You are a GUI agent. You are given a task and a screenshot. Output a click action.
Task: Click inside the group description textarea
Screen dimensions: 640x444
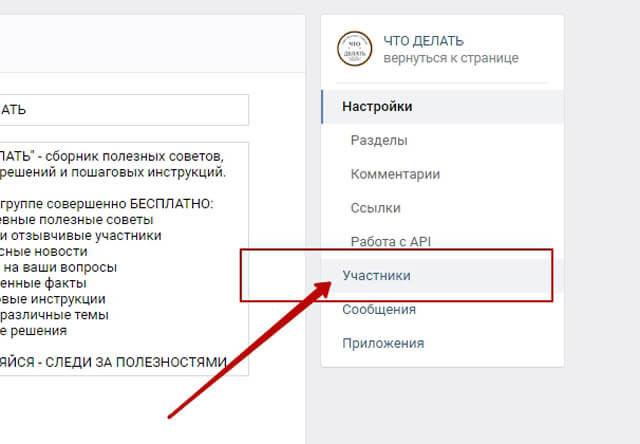(x=124, y=259)
